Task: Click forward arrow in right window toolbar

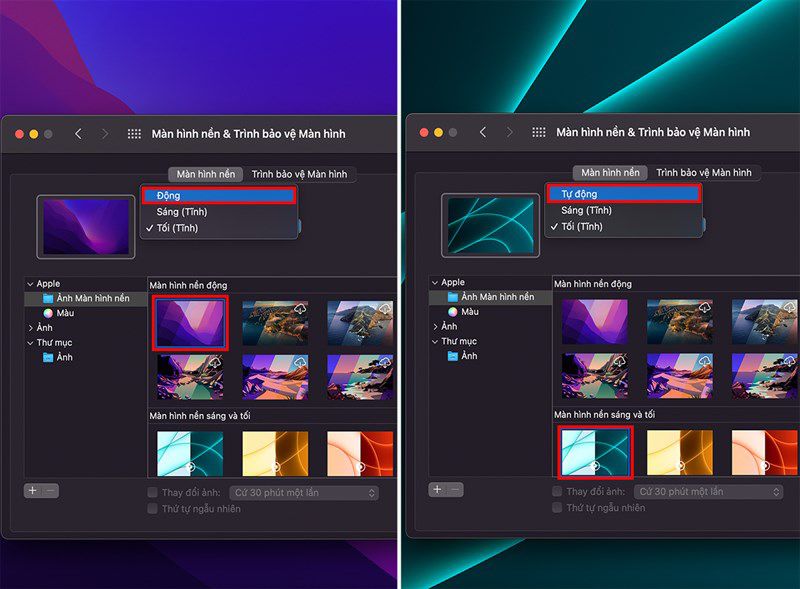Action: click(509, 132)
